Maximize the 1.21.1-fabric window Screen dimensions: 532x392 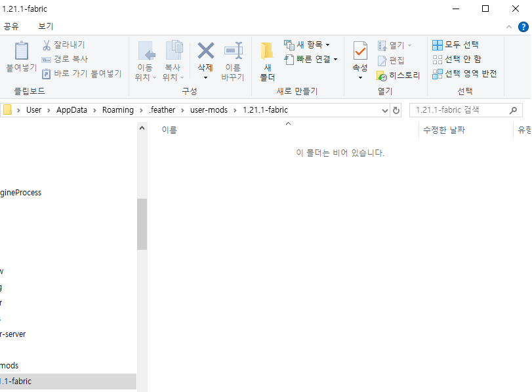click(485, 9)
